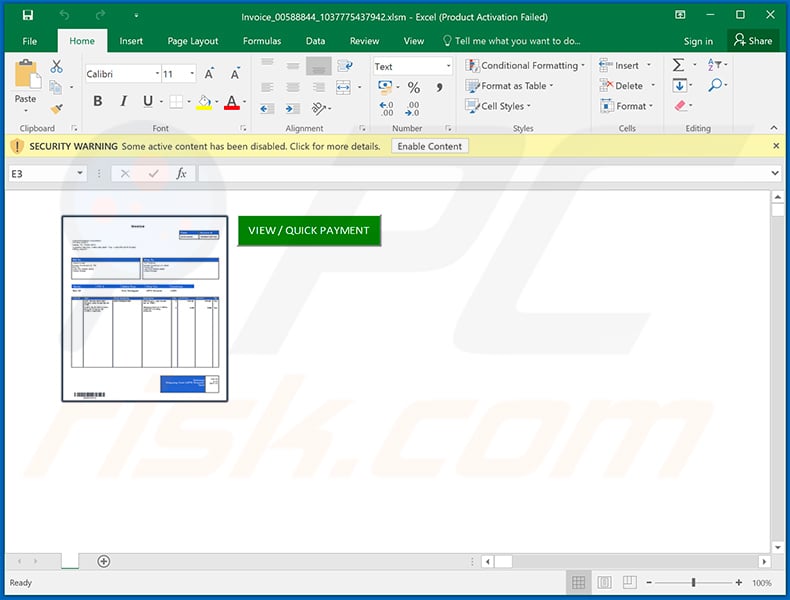The image size is (790, 600).
Task: Toggle Wrap Text icon
Action: click(345, 66)
